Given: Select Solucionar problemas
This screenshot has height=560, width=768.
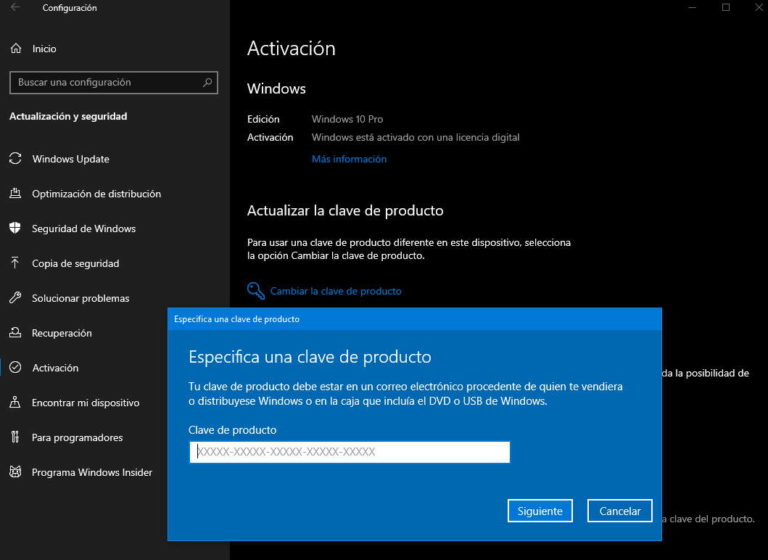Looking at the screenshot, I should click(x=81, y=298).
